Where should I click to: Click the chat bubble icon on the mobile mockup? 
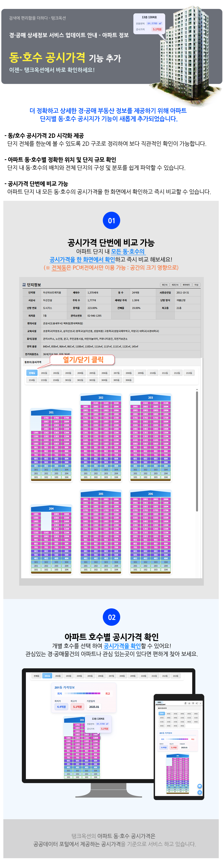coord(199,786)
